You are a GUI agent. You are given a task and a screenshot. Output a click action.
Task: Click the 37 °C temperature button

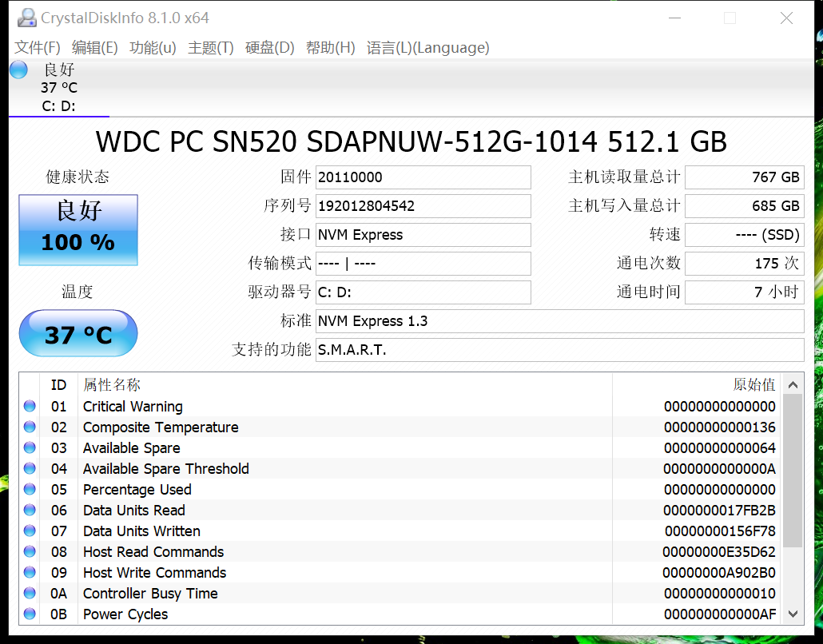pyautogui.click(x=78, y=333)
